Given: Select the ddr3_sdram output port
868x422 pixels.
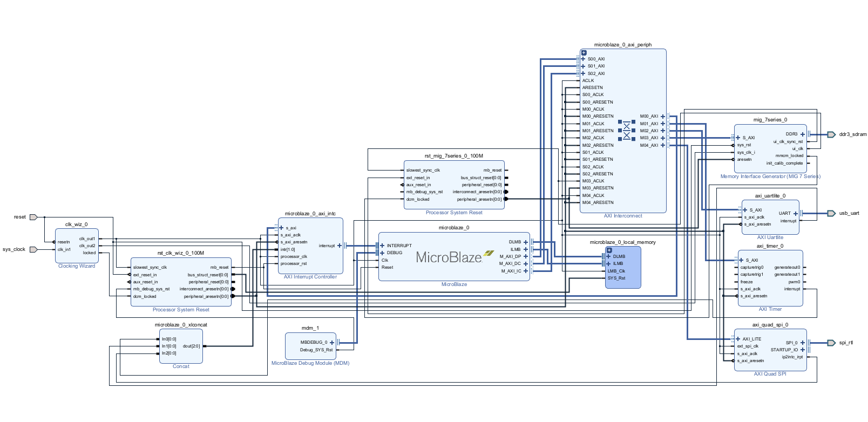Looking at the screenshot, I should [x=831, y=134].
